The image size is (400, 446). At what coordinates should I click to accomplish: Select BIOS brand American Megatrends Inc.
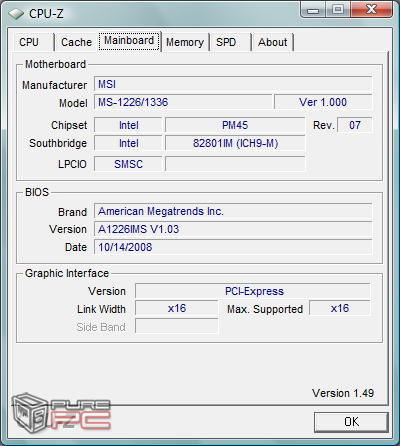click(233, 211)
